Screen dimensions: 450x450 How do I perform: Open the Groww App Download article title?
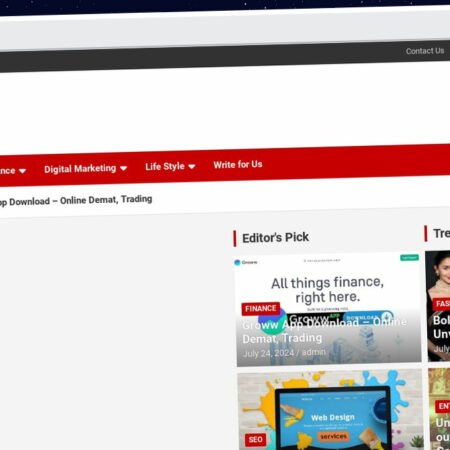coord(324,331)
